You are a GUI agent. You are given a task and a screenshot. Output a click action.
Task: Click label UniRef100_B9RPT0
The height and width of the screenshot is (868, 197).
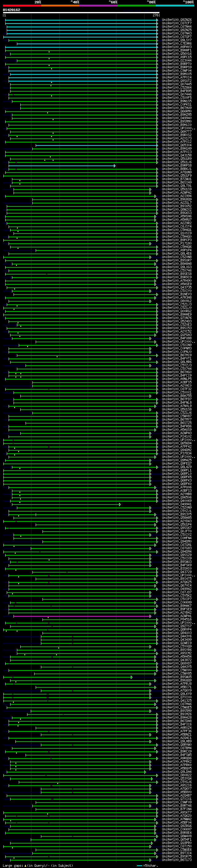coord(177,64)
